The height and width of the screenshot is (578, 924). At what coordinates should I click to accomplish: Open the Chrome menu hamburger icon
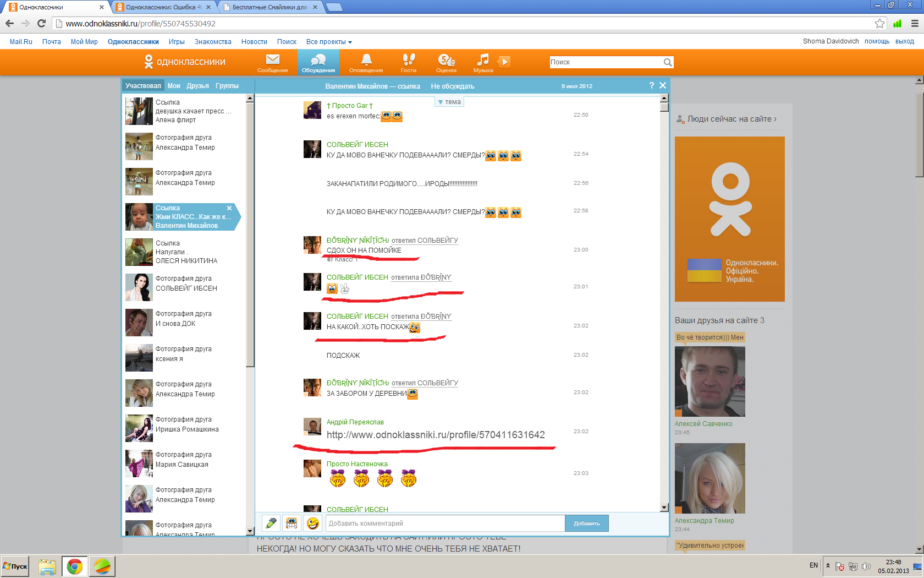tap(915, 23)
